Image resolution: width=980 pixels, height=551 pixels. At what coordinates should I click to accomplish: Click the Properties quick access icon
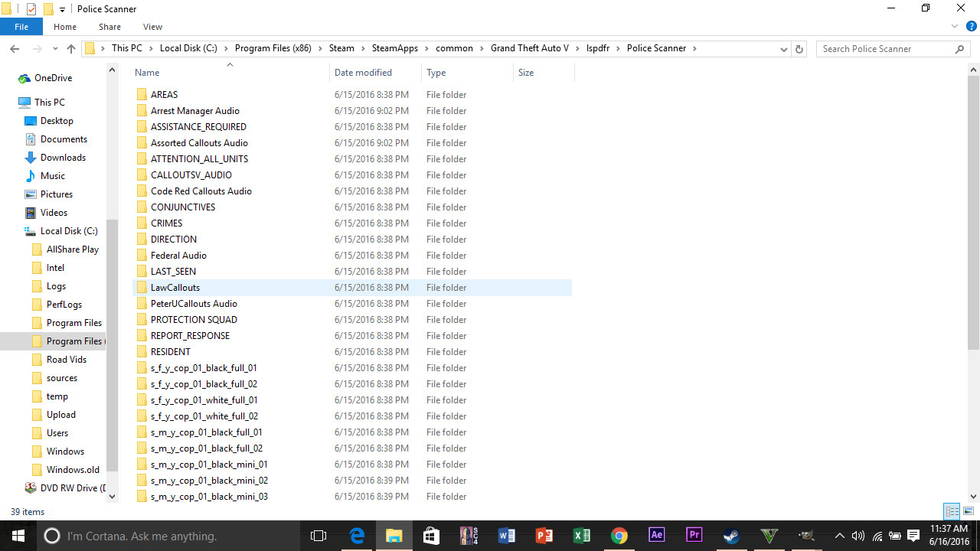coord(31,9)
